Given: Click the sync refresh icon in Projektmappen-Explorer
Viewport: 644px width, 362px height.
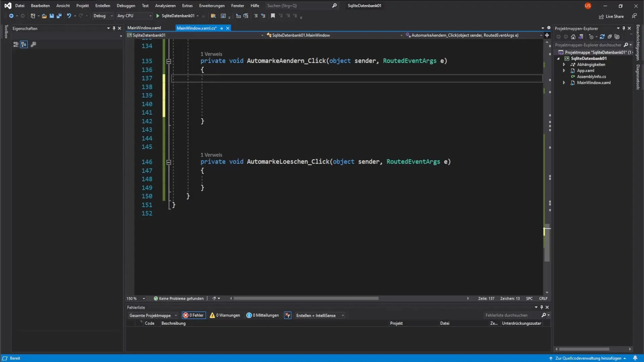Looking at the screenshot, I should (602, 37).
